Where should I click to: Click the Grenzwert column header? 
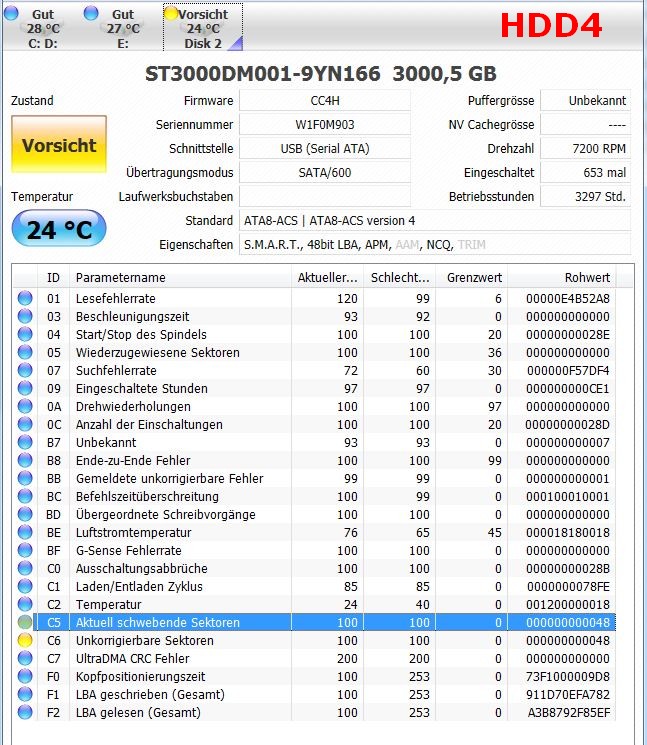coord(472,277)
